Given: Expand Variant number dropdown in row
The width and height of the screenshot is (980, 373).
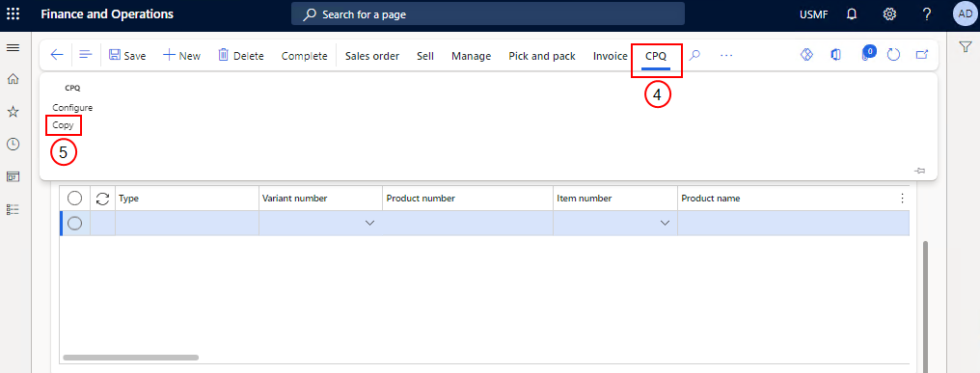Looking at the screenshot, I should coord(370,223).
